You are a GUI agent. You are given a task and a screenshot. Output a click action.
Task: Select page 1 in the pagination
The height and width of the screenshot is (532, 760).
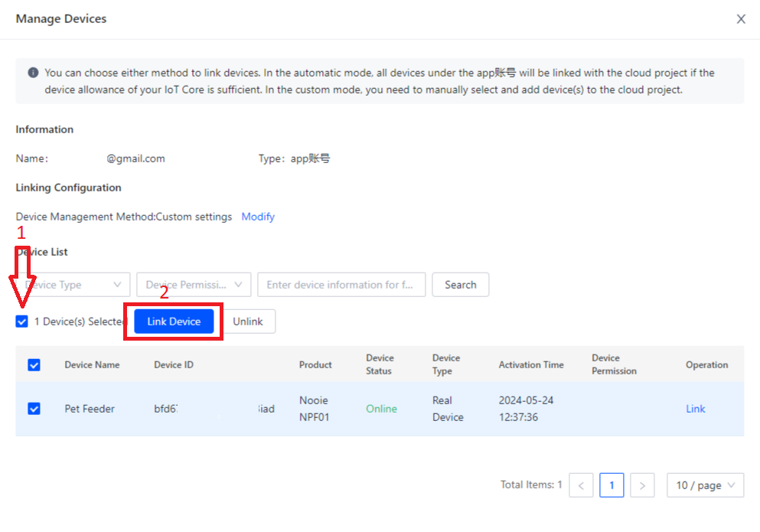[x=612, y=485]
